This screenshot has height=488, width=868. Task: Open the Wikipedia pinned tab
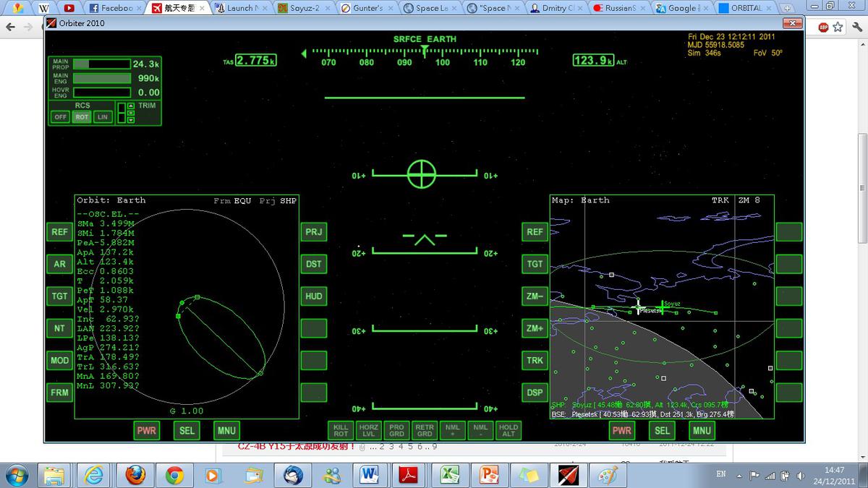[44, 8]
